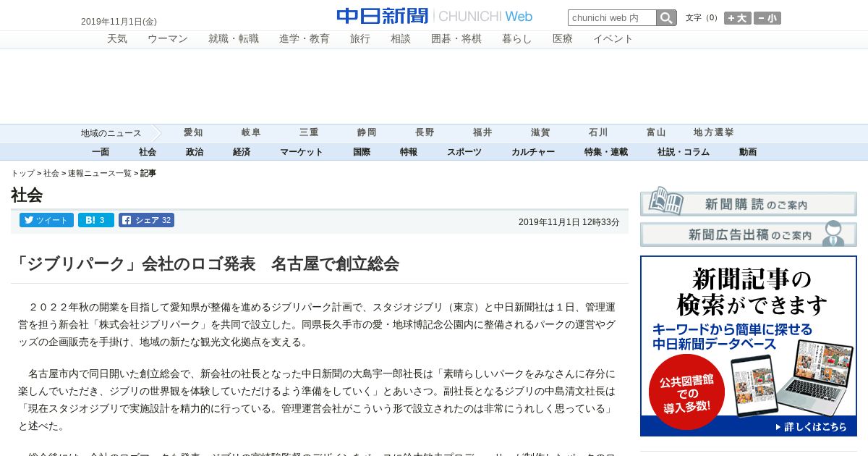
Task: Open the 旅行 menu link
Action: click(x=360, y=39)
